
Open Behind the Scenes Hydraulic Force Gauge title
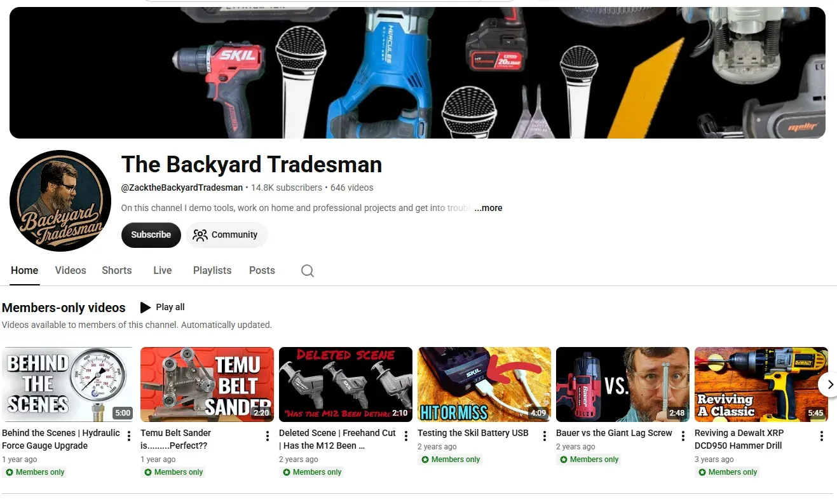61,439
